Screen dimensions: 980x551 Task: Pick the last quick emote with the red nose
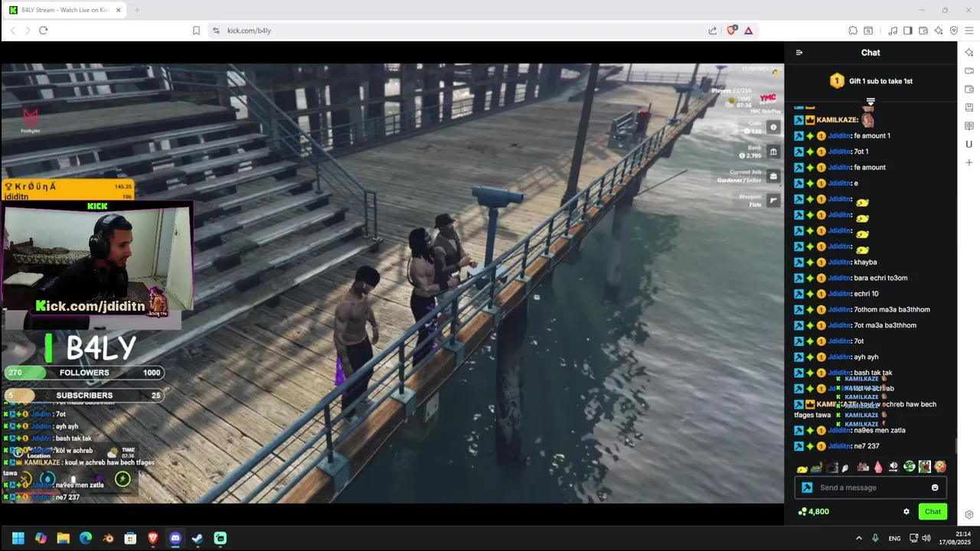point(940,467)
